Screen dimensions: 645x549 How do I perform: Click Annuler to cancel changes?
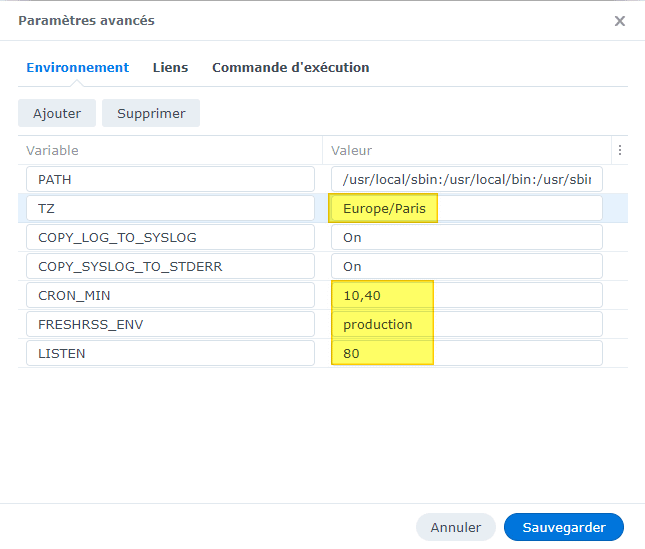(x=456, y=527)
